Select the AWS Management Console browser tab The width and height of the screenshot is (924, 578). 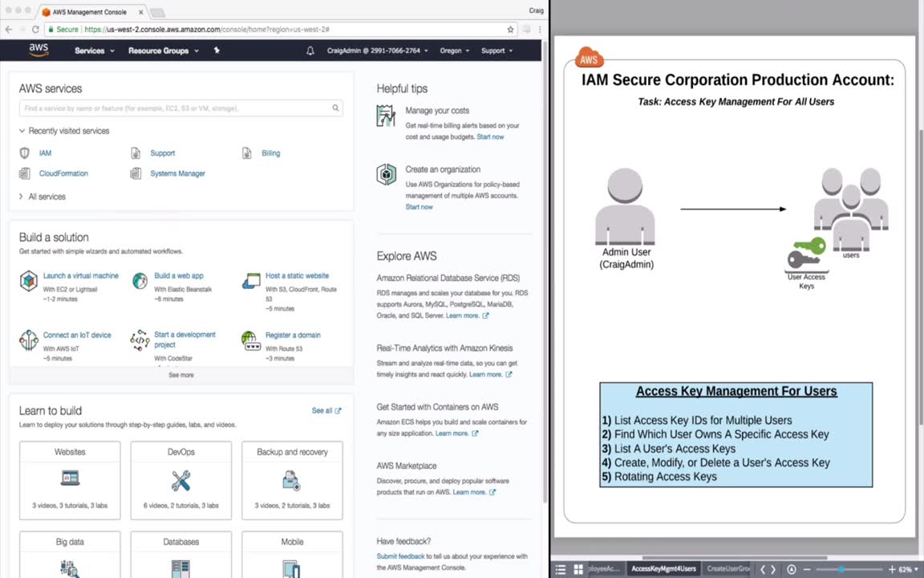coord(93,12)
